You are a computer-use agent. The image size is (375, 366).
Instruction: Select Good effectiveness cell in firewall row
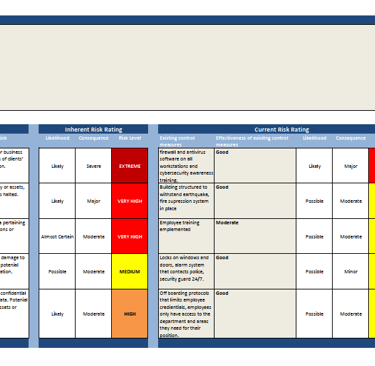(x=255, y=166)
